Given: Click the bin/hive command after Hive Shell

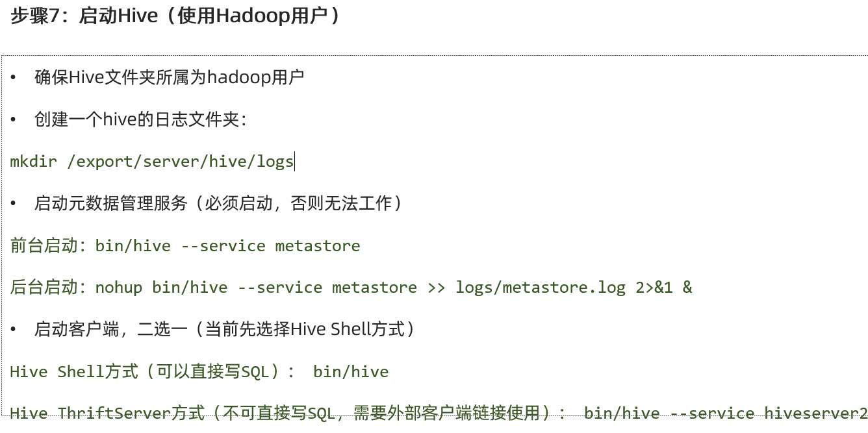Looking at the screenshot, I should click(351, 372).
